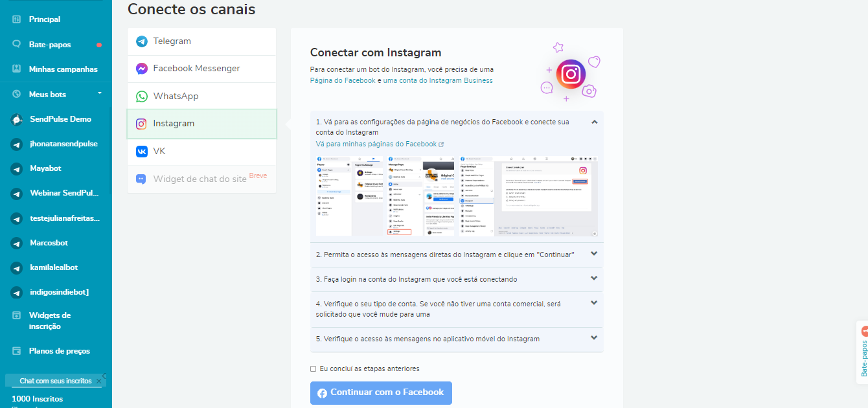
Task: Open Planos de preços wallet icon
Action: pyautogui.click(x=17, y=351)
